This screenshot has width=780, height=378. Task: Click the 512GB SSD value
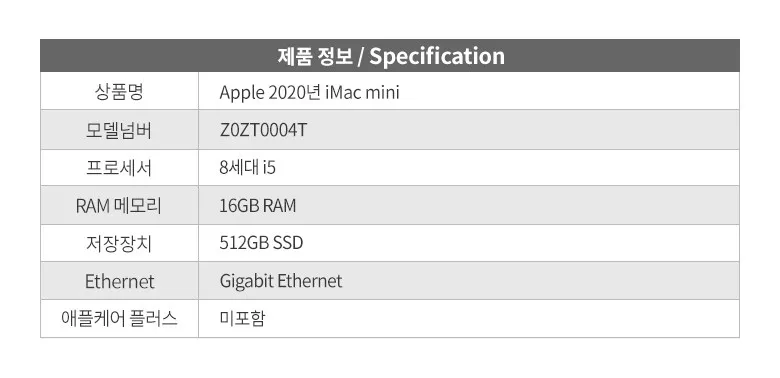261,243
